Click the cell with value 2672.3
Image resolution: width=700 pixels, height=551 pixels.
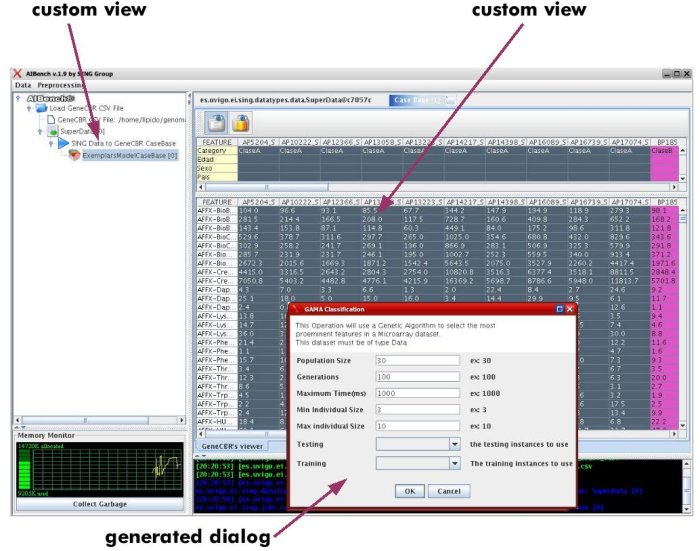point(258,263)
